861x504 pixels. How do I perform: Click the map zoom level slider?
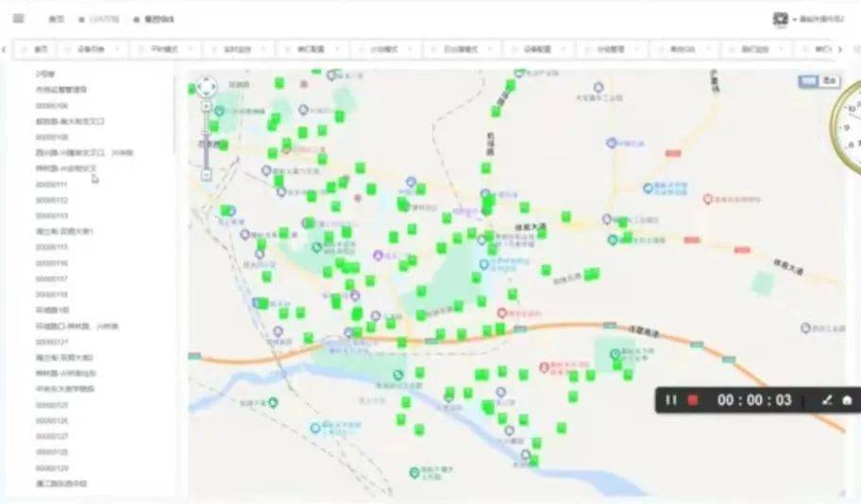[x=207, y=141]
